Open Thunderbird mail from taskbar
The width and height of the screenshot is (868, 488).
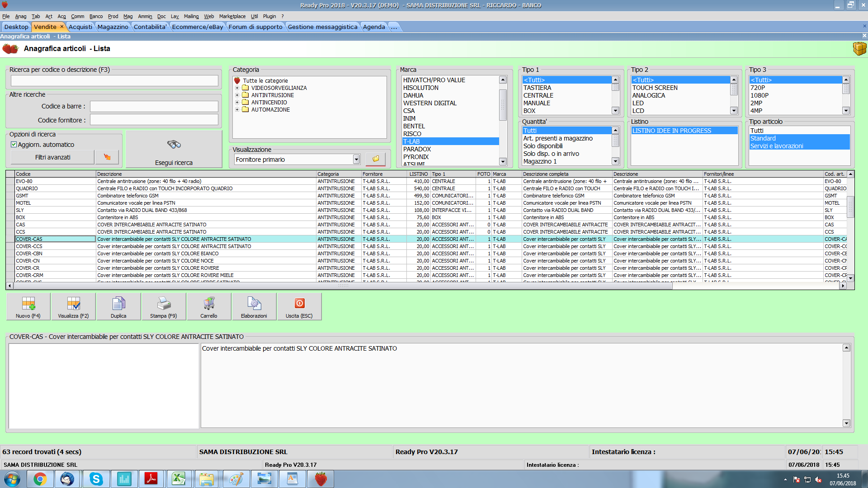pos(67,479)
